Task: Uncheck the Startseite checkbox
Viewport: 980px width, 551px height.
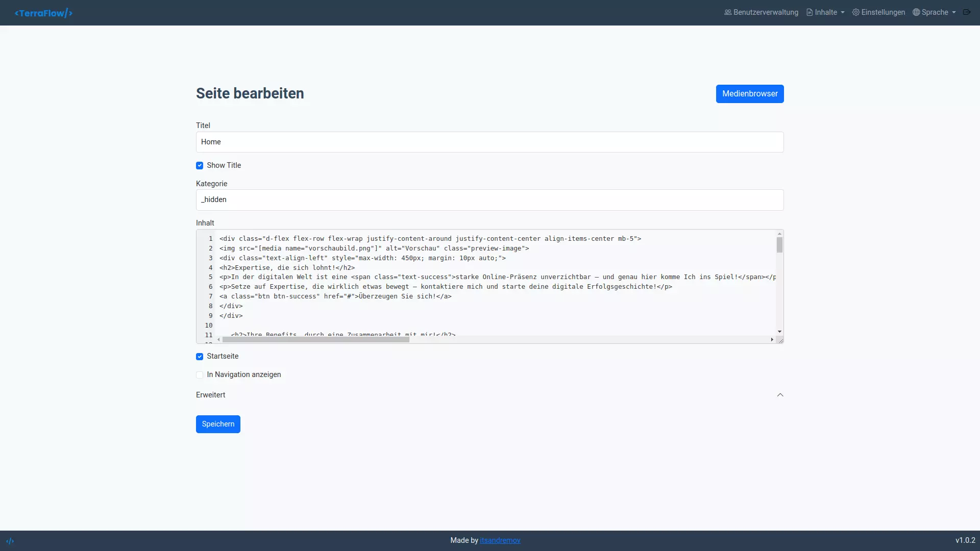Action: pyautogui.click(x=200, y=357)
